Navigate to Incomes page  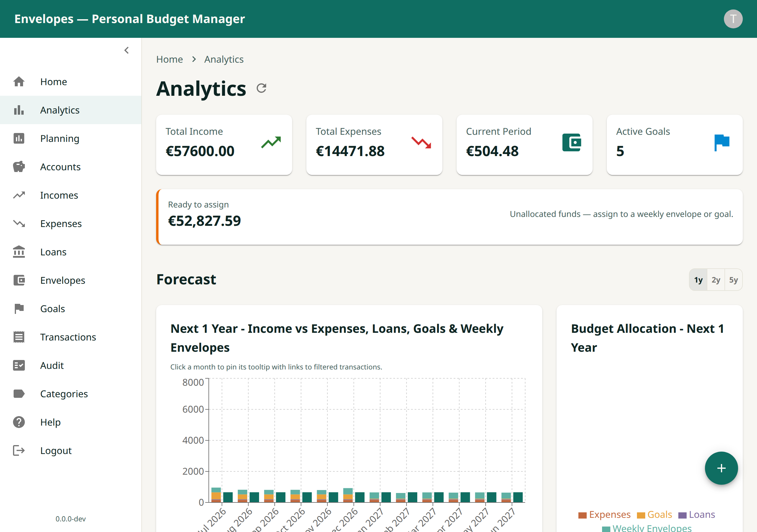point(71,195)
